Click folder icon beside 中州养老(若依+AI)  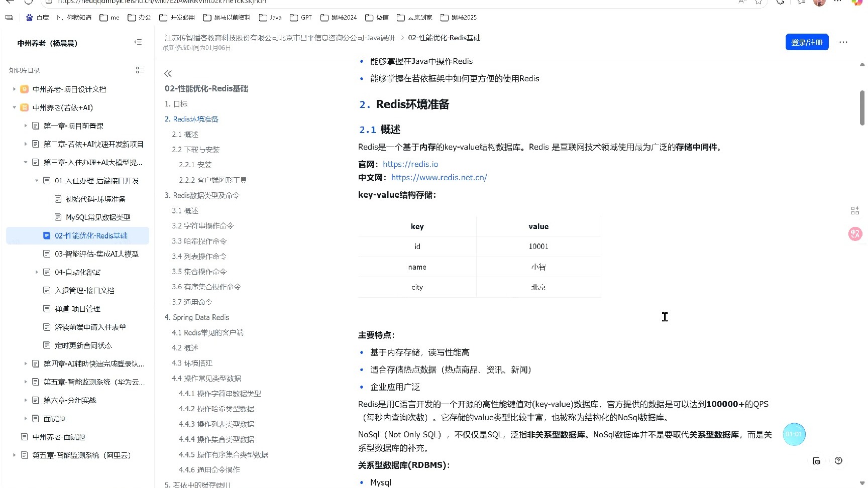(24, 107)
